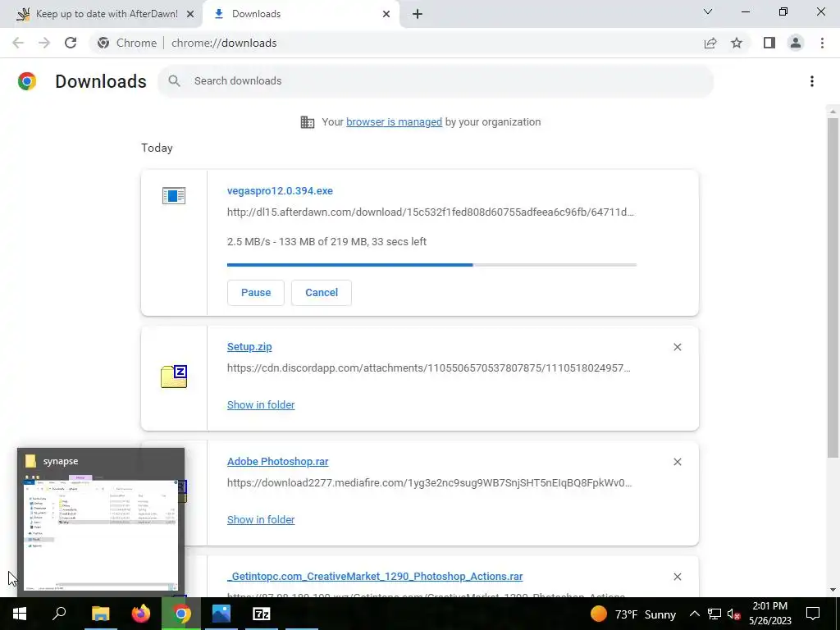This screenshot has height=630, width=840.
Task: Click the scrollbar up arrow
Action: point(833,112)
